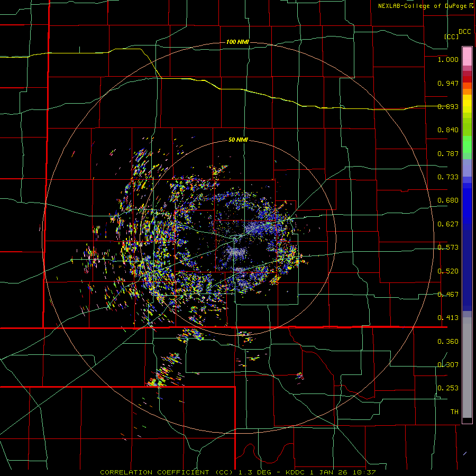Click the [CC] product label

(451, 36)
